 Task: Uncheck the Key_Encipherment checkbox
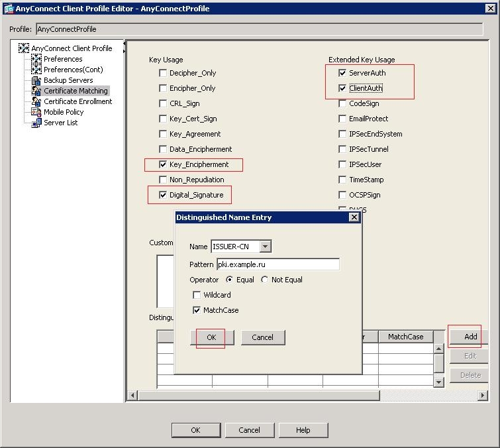(x=163, y=164)
